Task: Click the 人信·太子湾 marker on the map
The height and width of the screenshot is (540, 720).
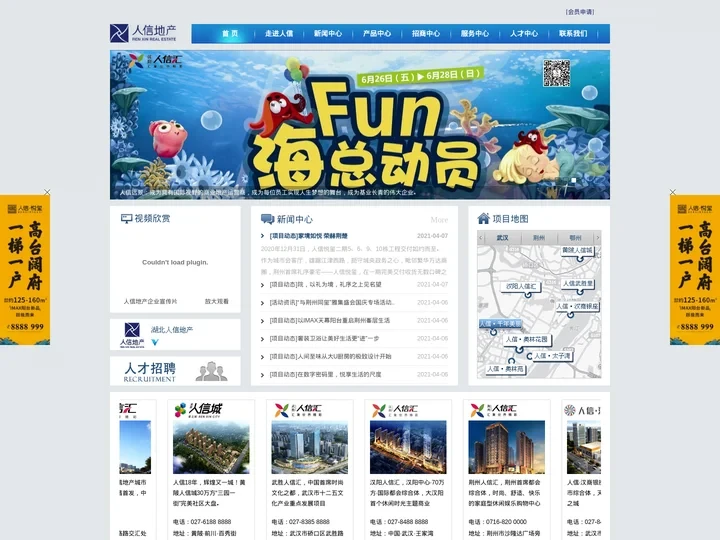Action: [552, 356]
